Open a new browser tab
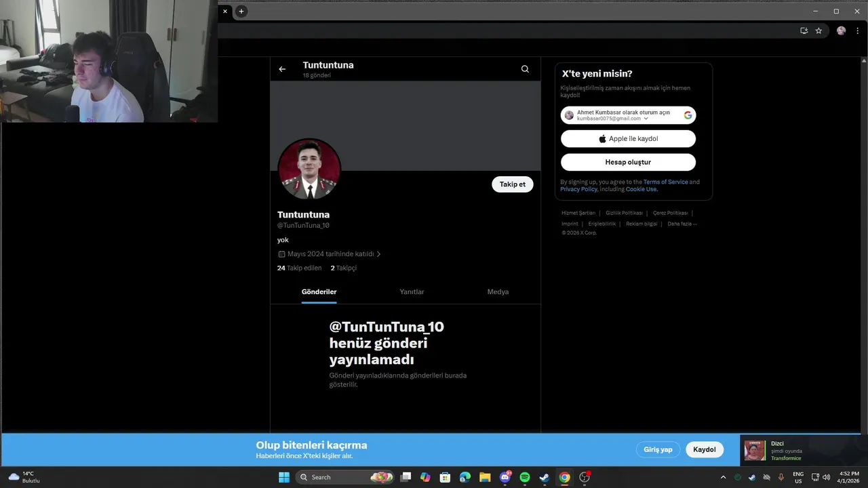Image resolution: width=868 pixels, height=488 pixels. pyautogui.click(x=241, y=11)
